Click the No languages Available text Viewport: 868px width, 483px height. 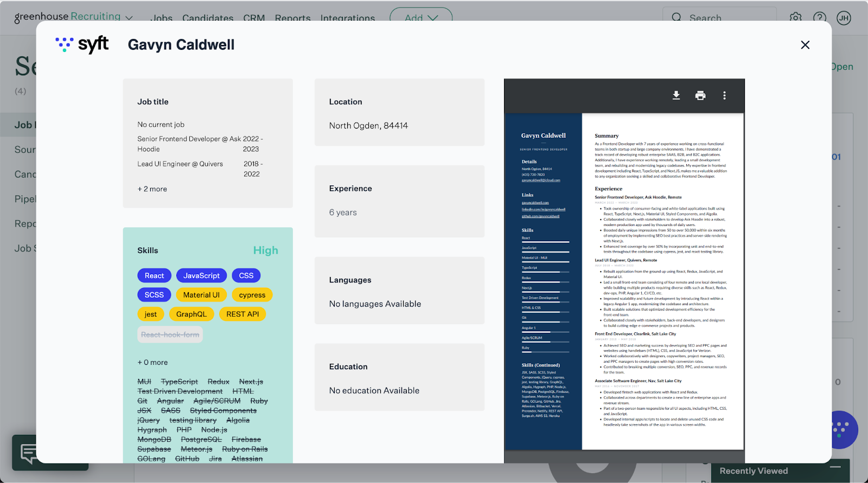[x=375, y=304]
